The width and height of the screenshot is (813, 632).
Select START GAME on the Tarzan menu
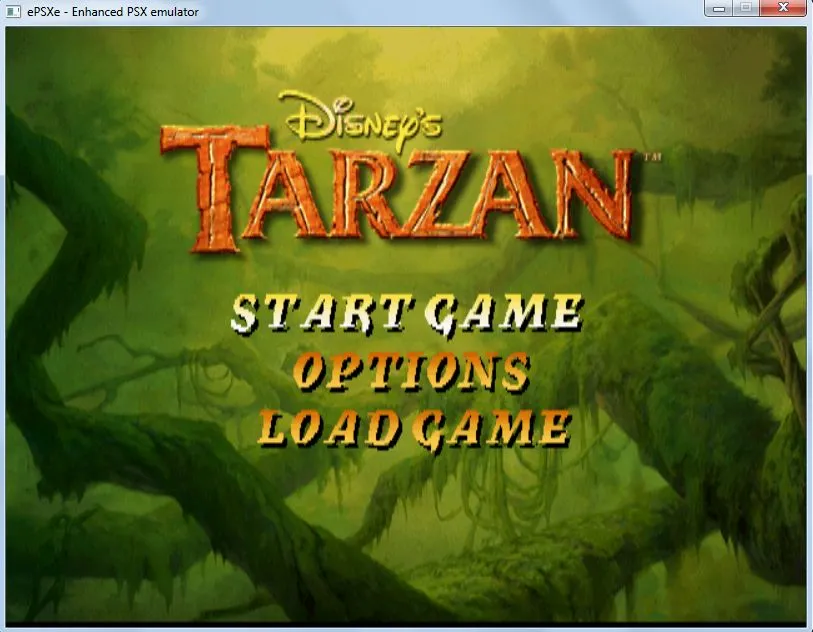tap(407, 314)
